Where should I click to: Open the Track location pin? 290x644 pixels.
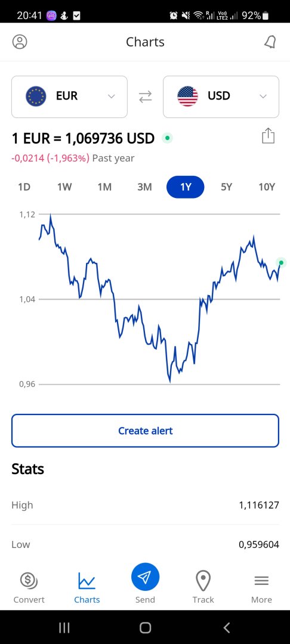pyautogui.click(x=203, y=581)
